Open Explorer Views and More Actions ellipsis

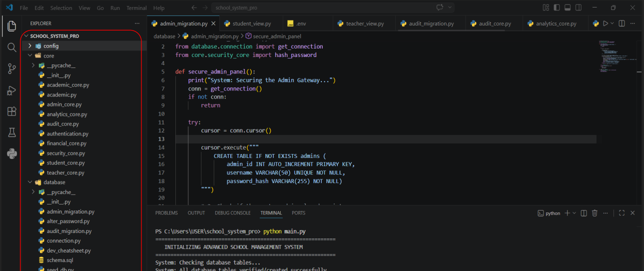pyautogui.click(x=137, y=23)
